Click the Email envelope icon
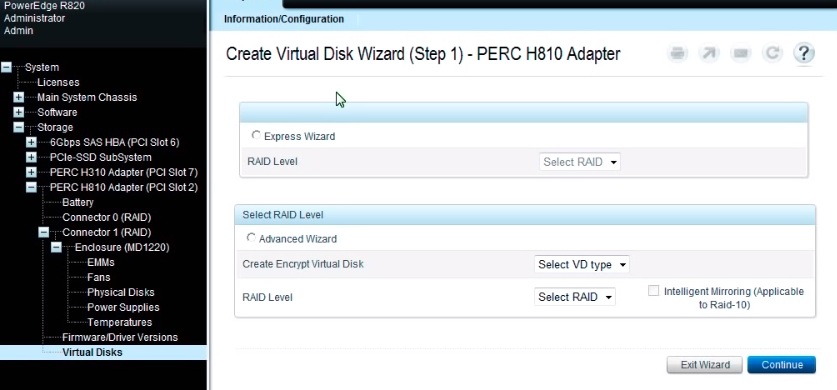 point(740,53)
